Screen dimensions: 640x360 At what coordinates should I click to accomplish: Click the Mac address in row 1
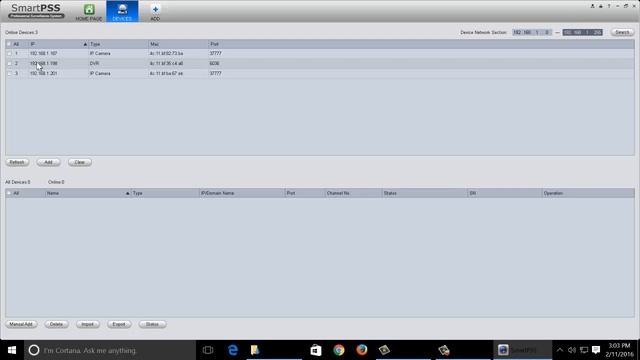click(x=166, y=53)
